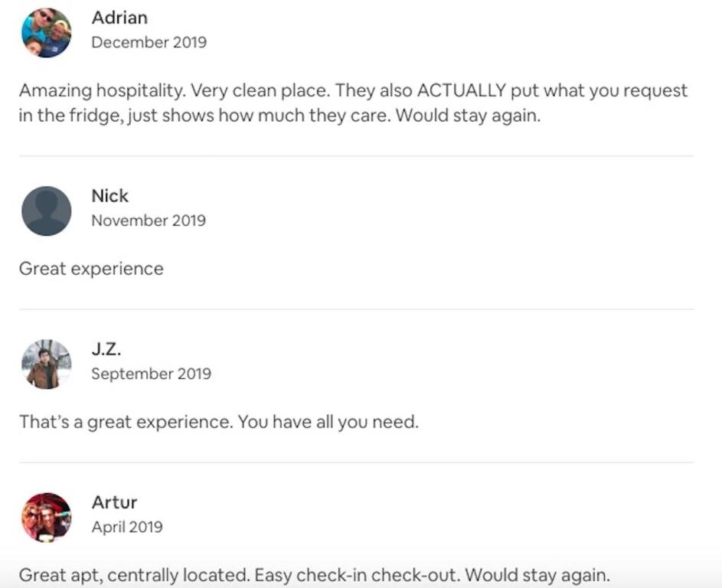Select the April 2019 date under Artur
722x588 pixels.
127,527
